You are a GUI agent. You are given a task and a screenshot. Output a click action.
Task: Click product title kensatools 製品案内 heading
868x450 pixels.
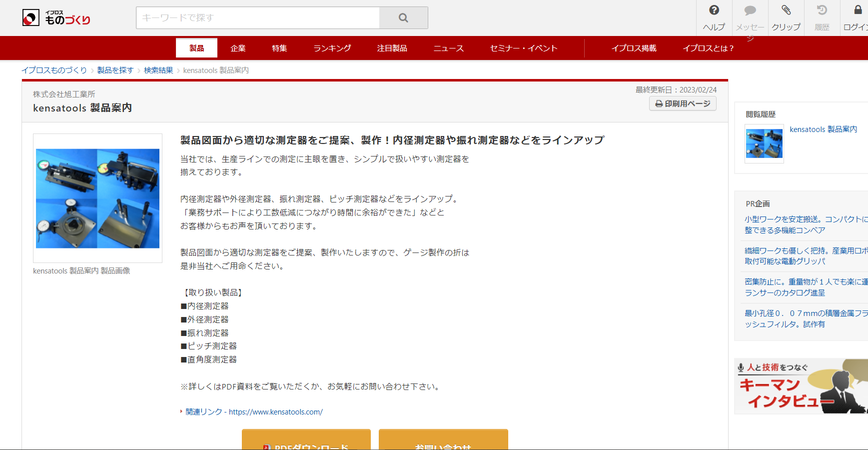coord(82,107)
